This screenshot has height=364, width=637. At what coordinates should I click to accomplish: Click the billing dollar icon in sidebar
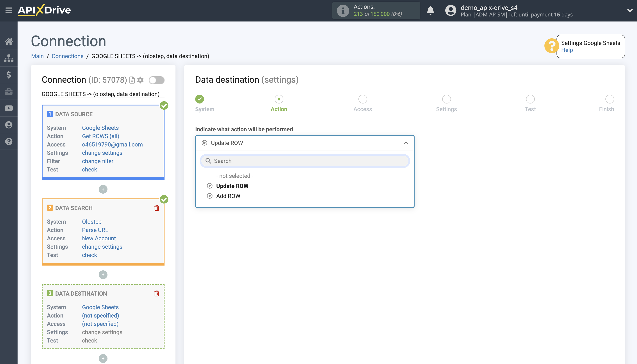[9, 75]
